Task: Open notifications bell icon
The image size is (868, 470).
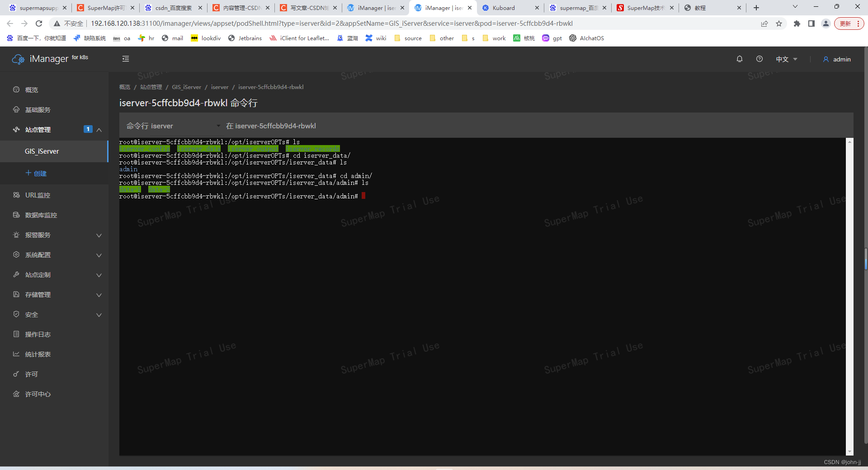Action: [740, 59]
